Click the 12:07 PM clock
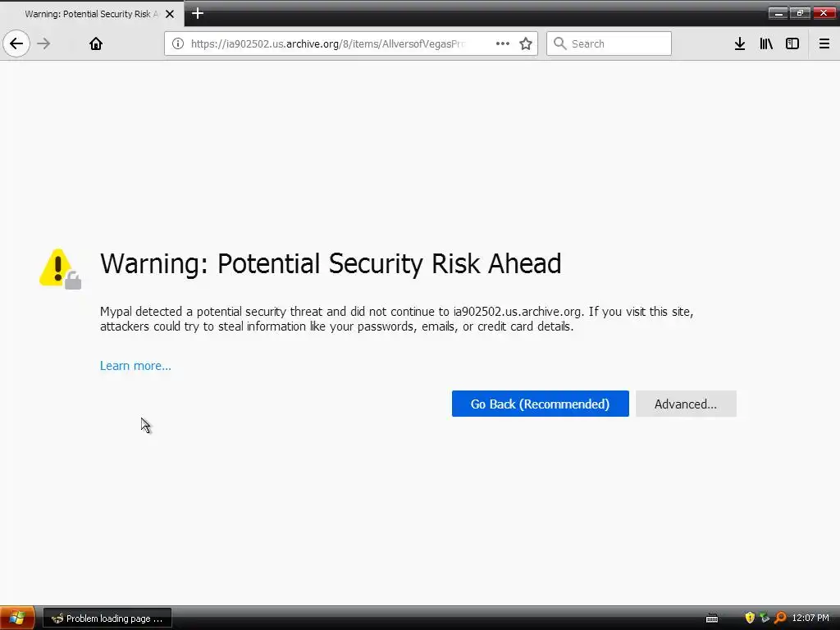This screenshot has height=630, width=840. pyautogui.click(x=810, y=619)
